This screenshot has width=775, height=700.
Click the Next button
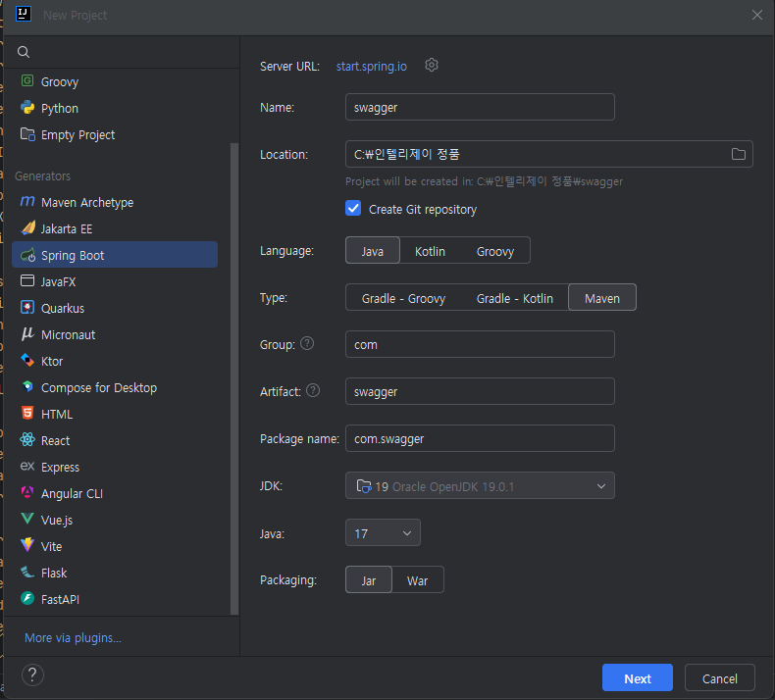point(637,677)
